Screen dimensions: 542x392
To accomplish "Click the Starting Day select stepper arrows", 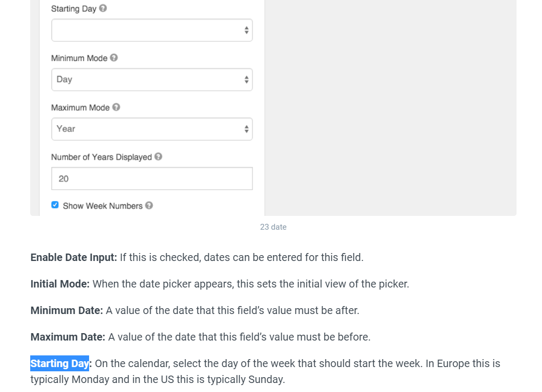I will [246, 30].
